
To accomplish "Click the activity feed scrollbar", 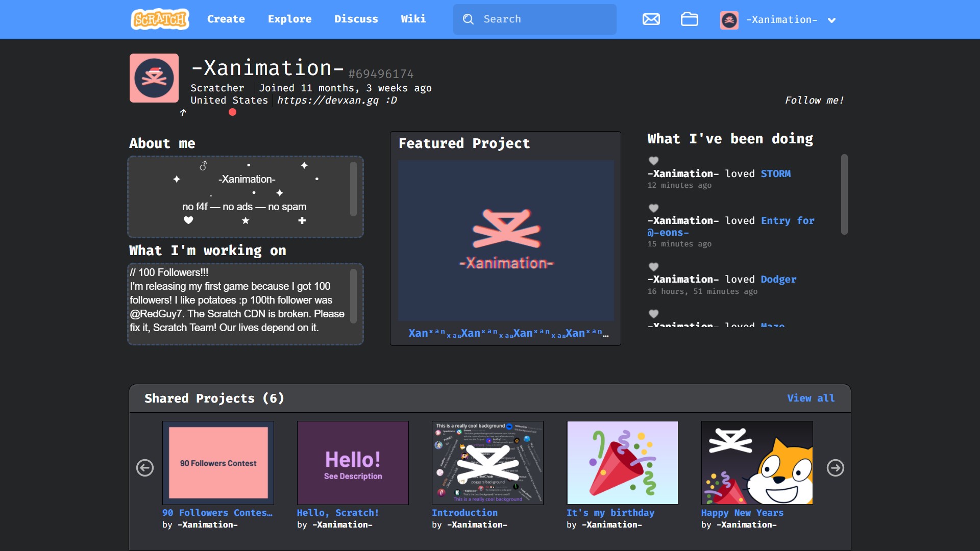I will (x=844, y=194).
